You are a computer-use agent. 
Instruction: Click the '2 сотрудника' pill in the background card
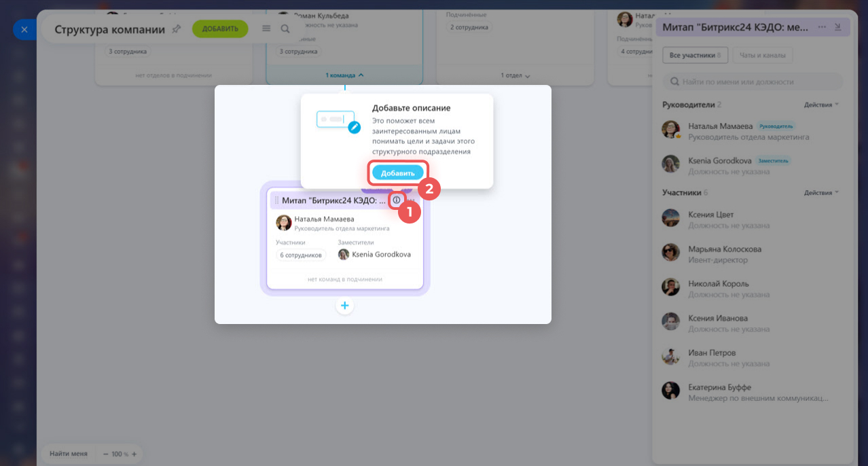(469, 27)
